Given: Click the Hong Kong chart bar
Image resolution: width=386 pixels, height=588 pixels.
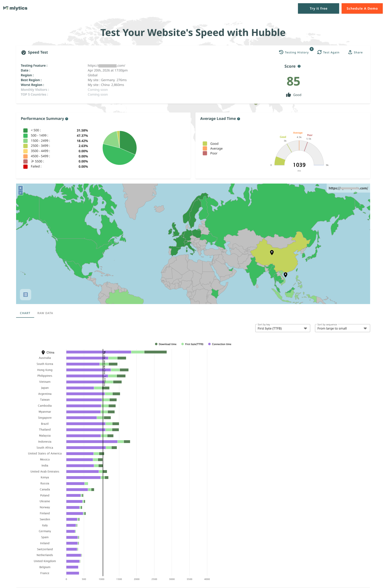Looking at the screenshot, I should coord(97,370).
